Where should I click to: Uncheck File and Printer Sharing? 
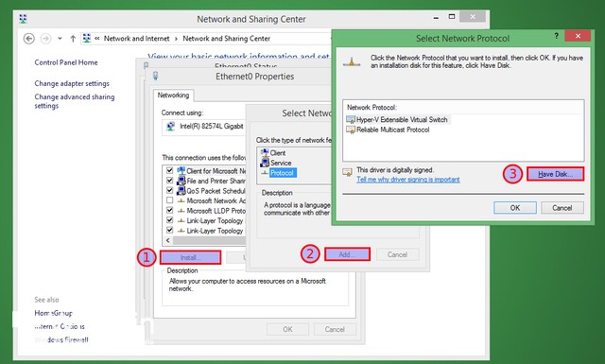pos(169,181)
